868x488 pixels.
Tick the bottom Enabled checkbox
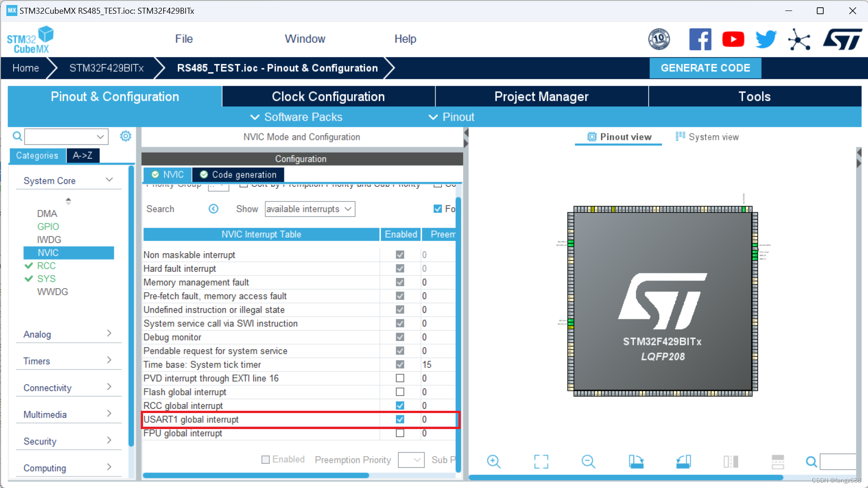[x=266, y=460]
